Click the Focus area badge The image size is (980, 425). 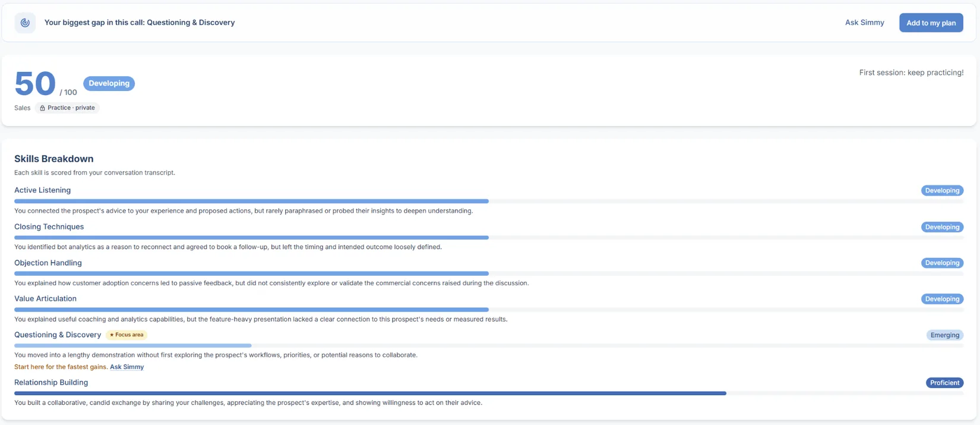[127, 335]
